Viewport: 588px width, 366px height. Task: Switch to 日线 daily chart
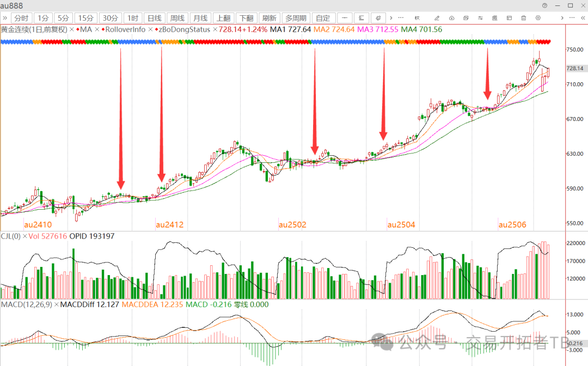coord(155,18)
